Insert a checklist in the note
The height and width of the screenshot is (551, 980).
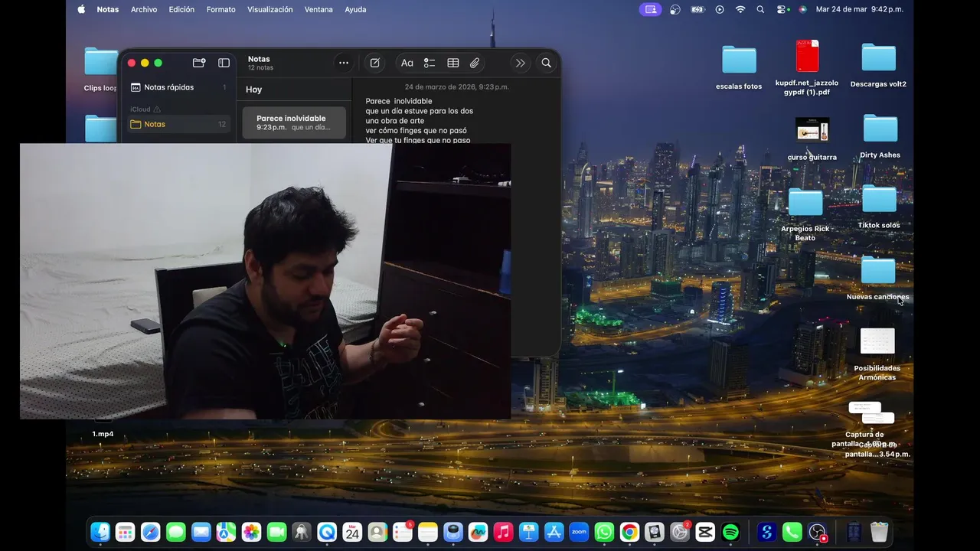click(x=430, y=63)
